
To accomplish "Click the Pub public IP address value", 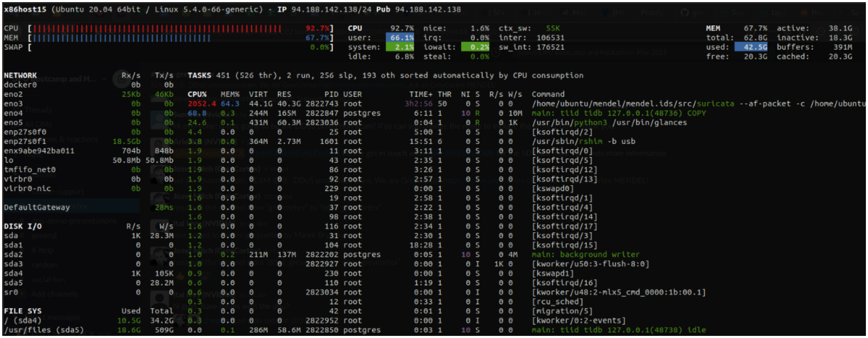I will click(x=428, y=9).
